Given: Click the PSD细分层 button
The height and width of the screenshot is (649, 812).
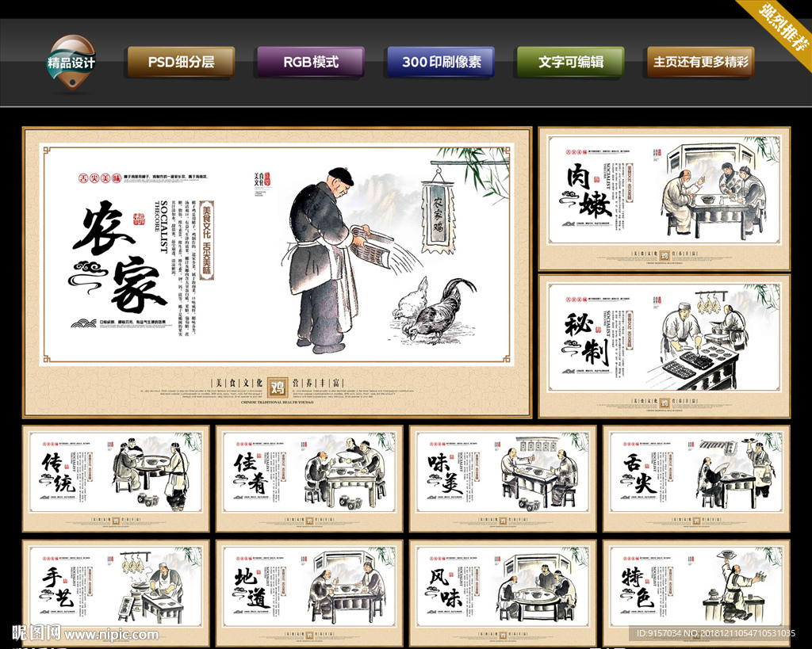Looking at the screenshot, I should pos(182,62).
